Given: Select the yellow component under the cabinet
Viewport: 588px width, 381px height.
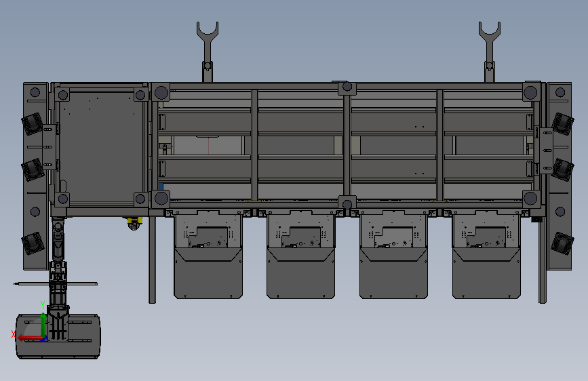Looking at the screenshot, I should pos(134,223).
